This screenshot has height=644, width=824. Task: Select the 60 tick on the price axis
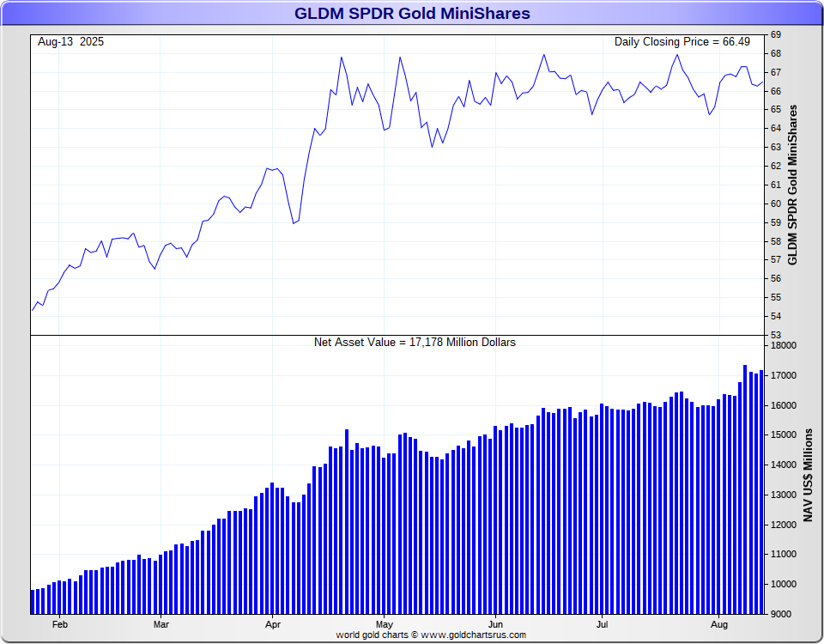pyautogui.click(x=776, y=204)
